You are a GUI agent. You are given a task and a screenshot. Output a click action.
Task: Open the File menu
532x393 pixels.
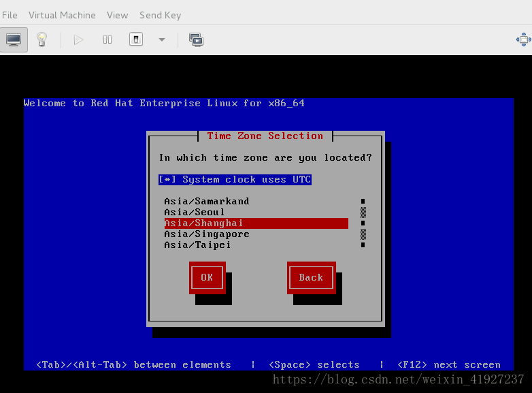[x=10, y=15]
